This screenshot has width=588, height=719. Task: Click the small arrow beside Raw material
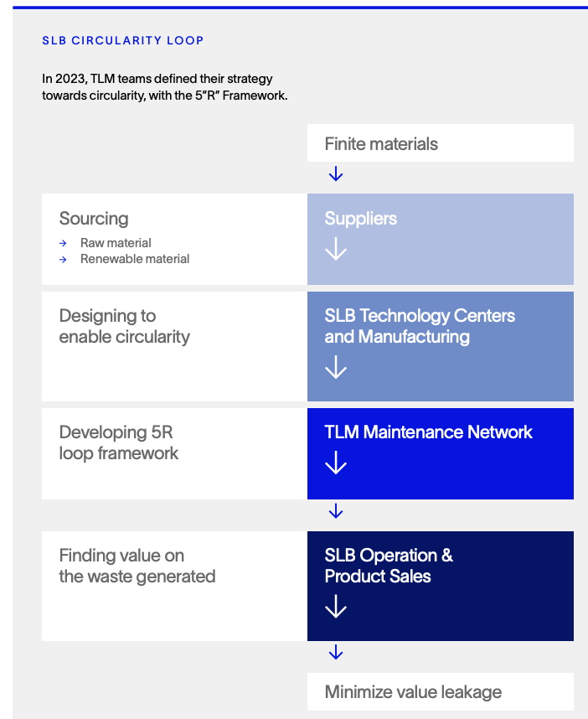pos(63,244)
